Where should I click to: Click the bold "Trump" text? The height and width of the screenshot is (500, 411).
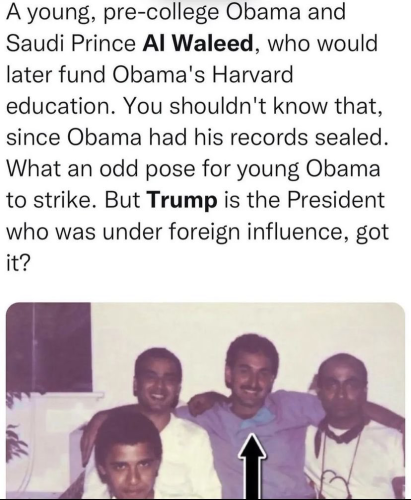click(182, 200)
